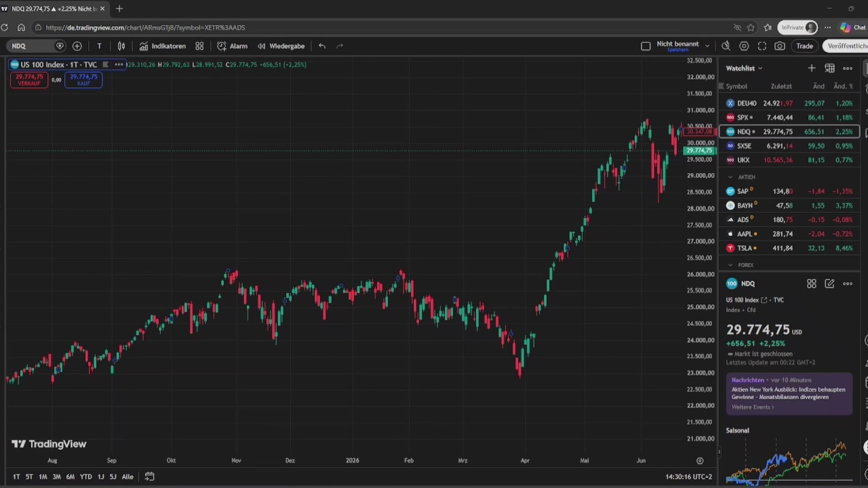868x488 pixels.
Task: Open Weitere Events link
Action: [x=753, y=407]
